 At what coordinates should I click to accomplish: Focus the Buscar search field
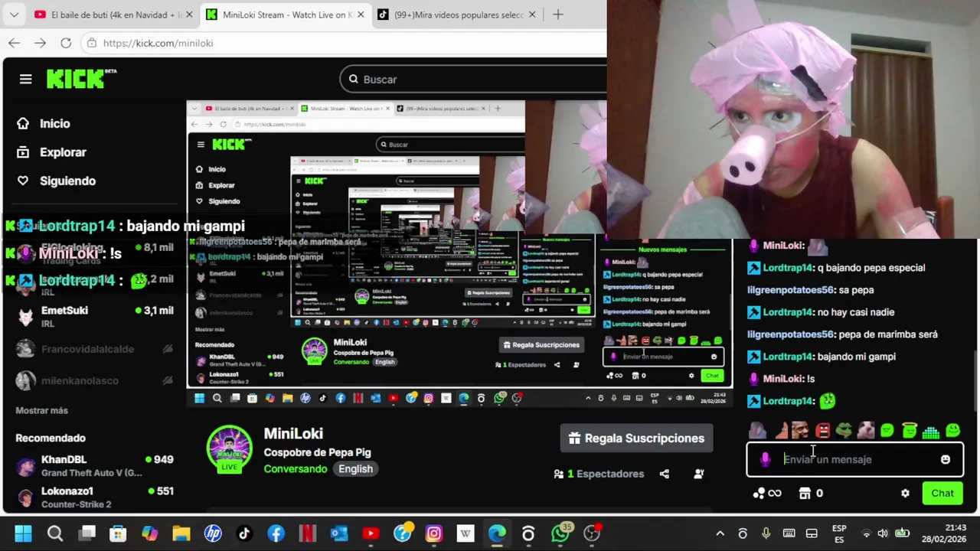pos(472,79)
